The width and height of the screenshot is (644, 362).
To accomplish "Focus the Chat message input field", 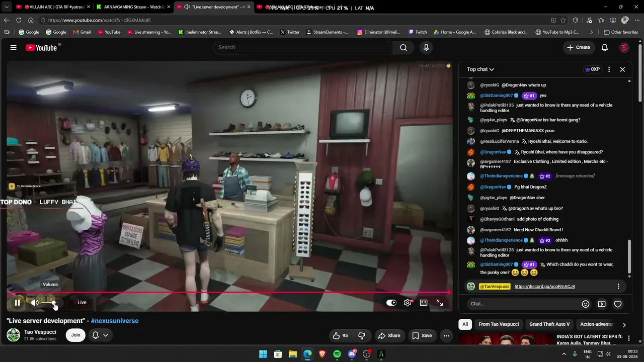I will 523,304.
